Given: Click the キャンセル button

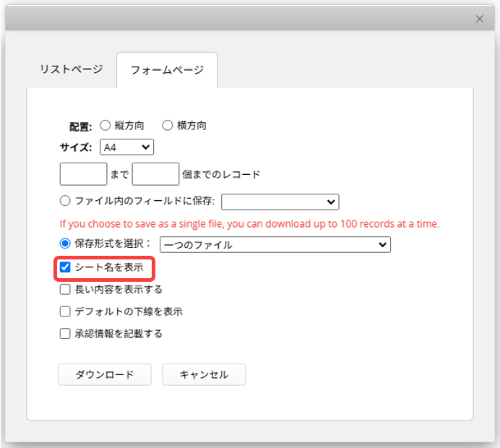Looking at the screenshot, I should [204, 375].
